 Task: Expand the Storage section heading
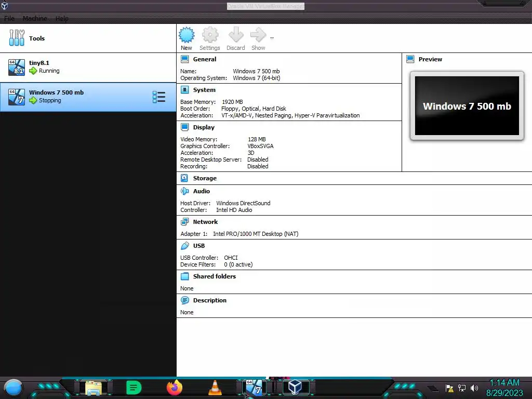pyautogui.click(x=205, y=178)
